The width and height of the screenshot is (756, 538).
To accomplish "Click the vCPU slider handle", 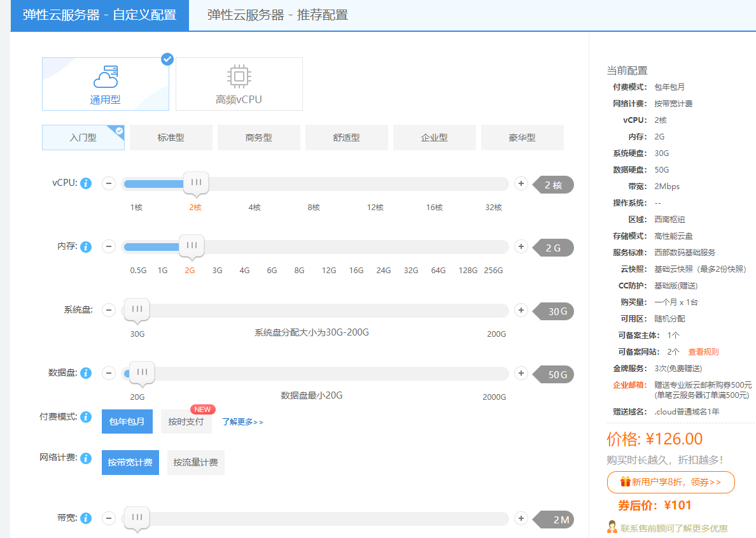I will click(196, 183).
